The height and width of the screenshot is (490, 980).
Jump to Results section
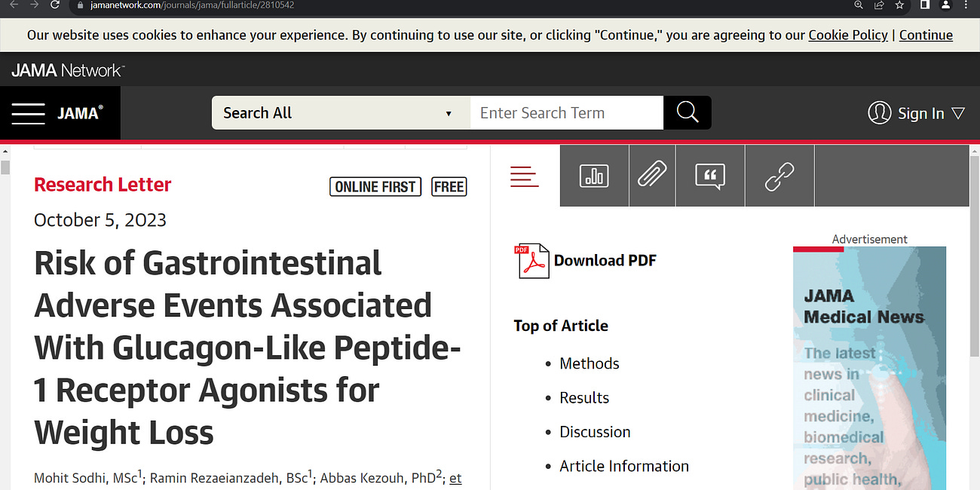[584, 398]
